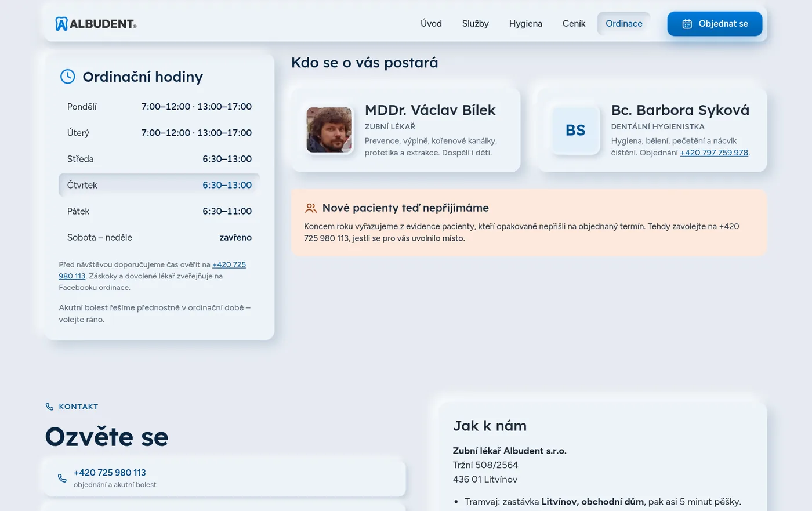The height and width of the screenshot is (511, 812).
Task: Click the phone icon next to KONTAKT label
Action: (x=50, y=407)
